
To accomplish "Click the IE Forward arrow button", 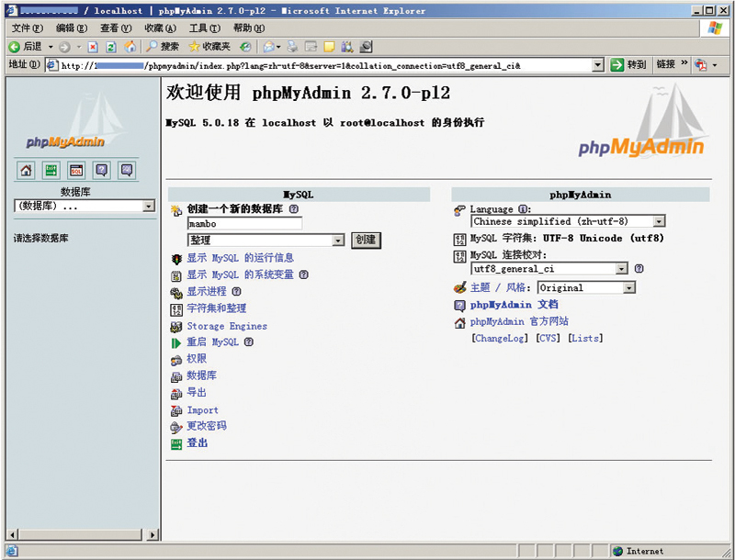I will coord(64,47).
